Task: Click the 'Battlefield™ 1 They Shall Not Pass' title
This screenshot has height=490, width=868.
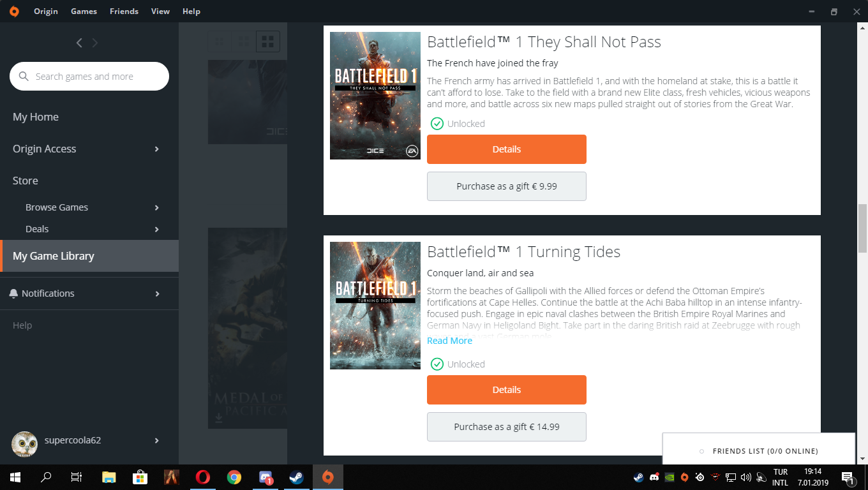Action: pos(544,42)
